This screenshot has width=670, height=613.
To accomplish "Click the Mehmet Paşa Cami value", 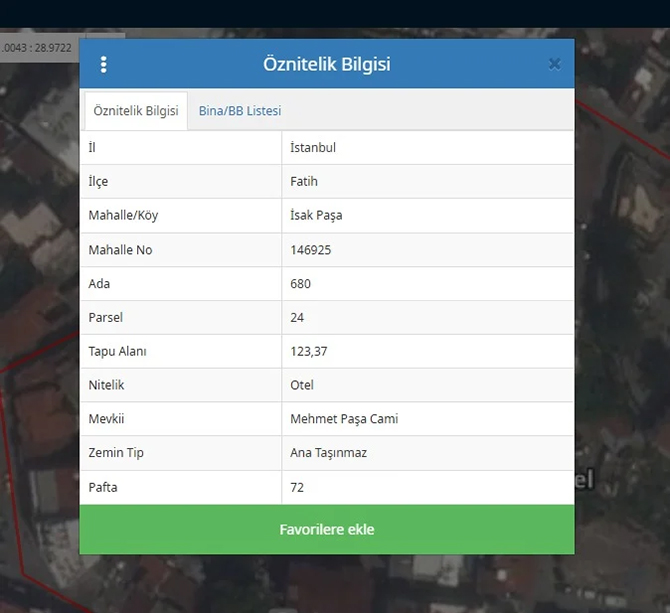I will pos(344,419).
